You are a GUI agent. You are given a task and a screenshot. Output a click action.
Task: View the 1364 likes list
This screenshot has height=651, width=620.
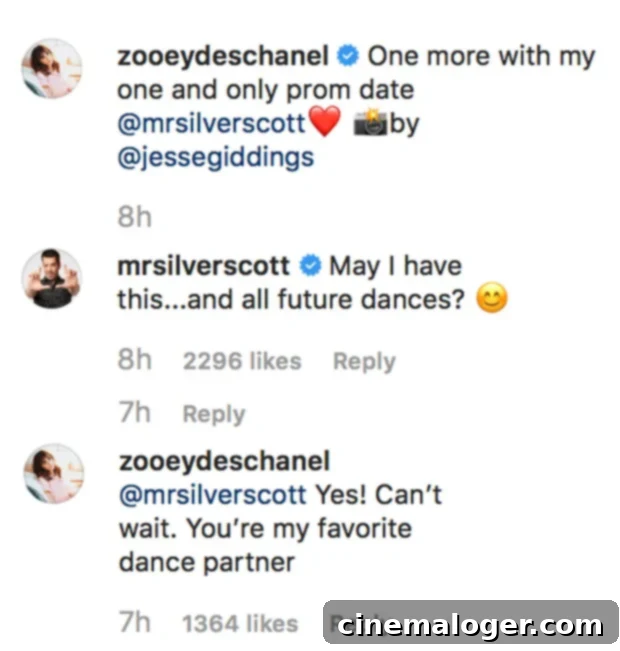[240, 623]
